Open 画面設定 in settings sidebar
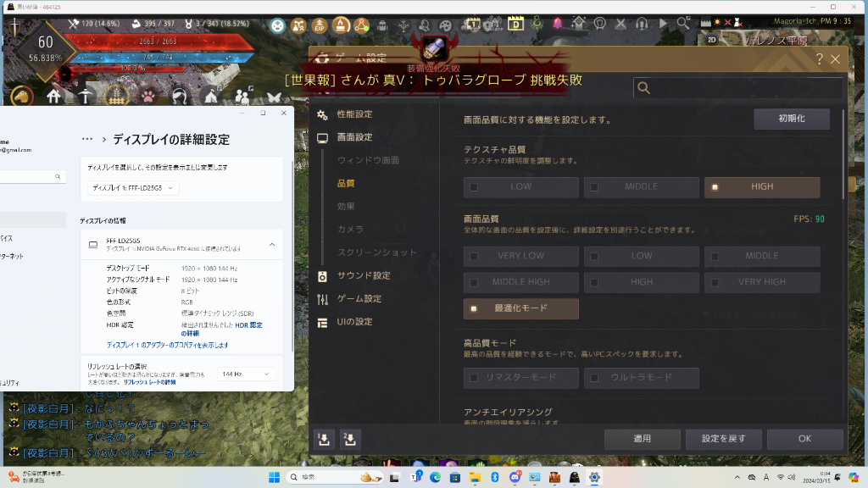868x488 pixels. pos(354,137)
